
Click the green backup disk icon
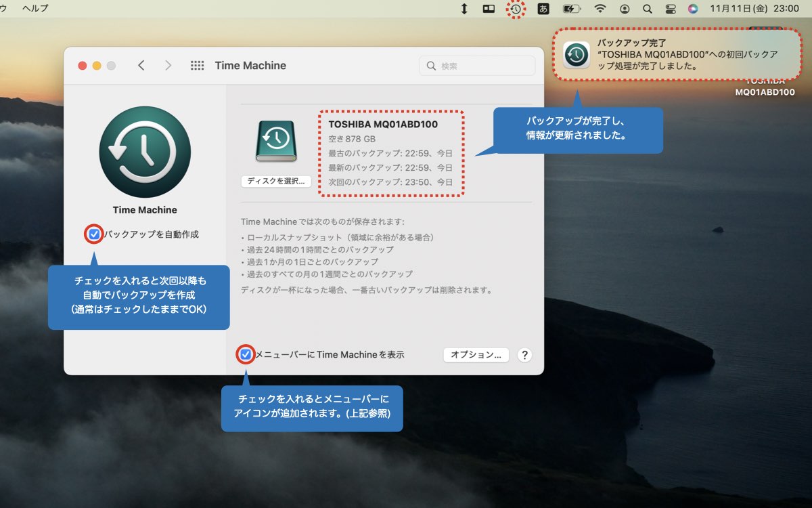point(275,142)
